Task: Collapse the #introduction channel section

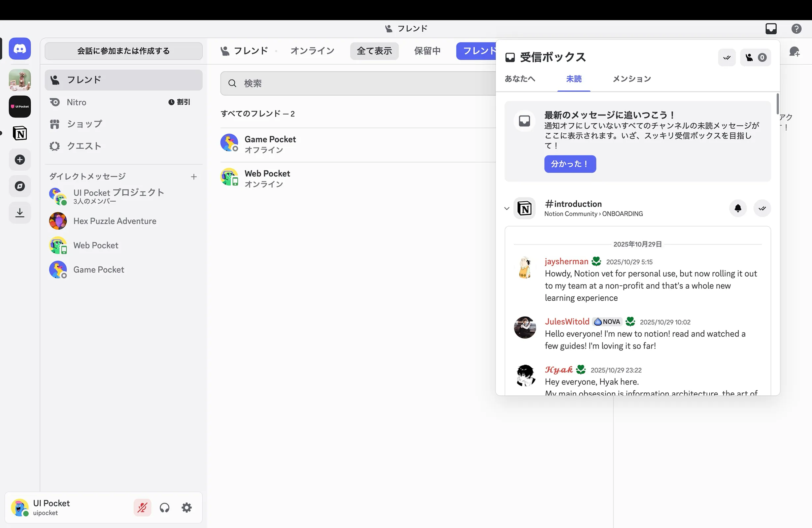Action: coord(507,209)
